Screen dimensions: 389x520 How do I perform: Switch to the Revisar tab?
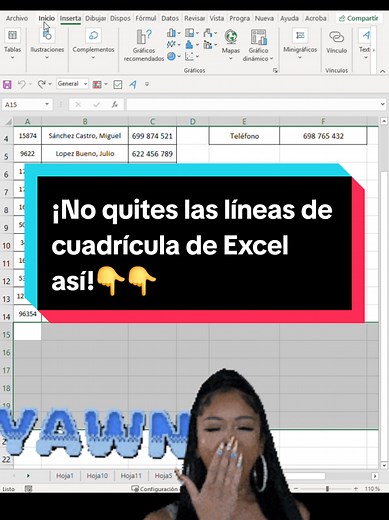[x=195, y=19]
